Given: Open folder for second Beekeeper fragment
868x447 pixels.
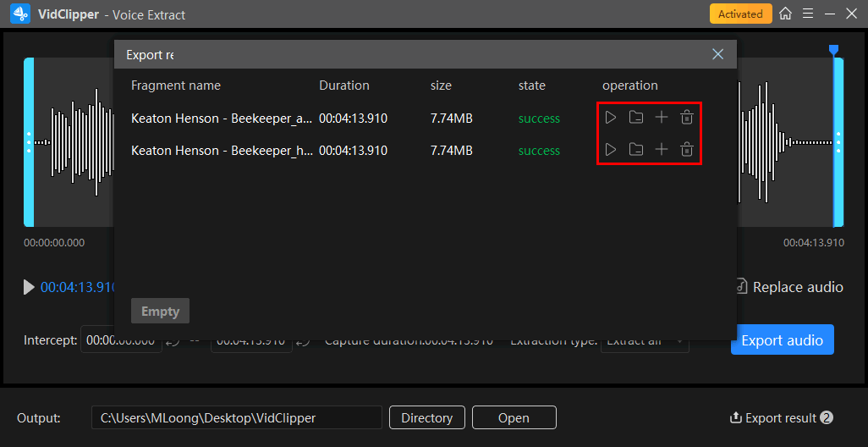Looking at the screenshot, I should (636, 150).
